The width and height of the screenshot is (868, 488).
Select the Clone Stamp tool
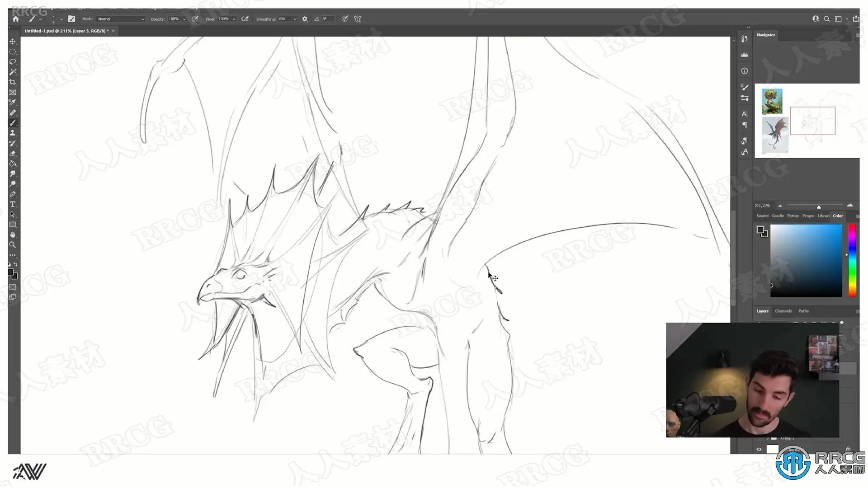pyautogui.click(x=13, y=133)
